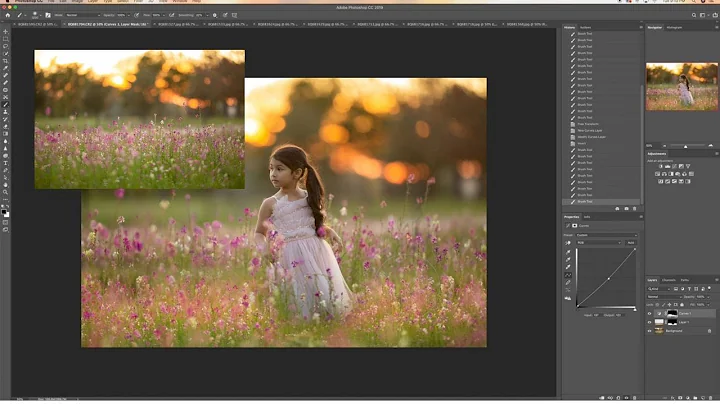
Task: Switch to the Paths tab
Action: click(x=685, y=280)
